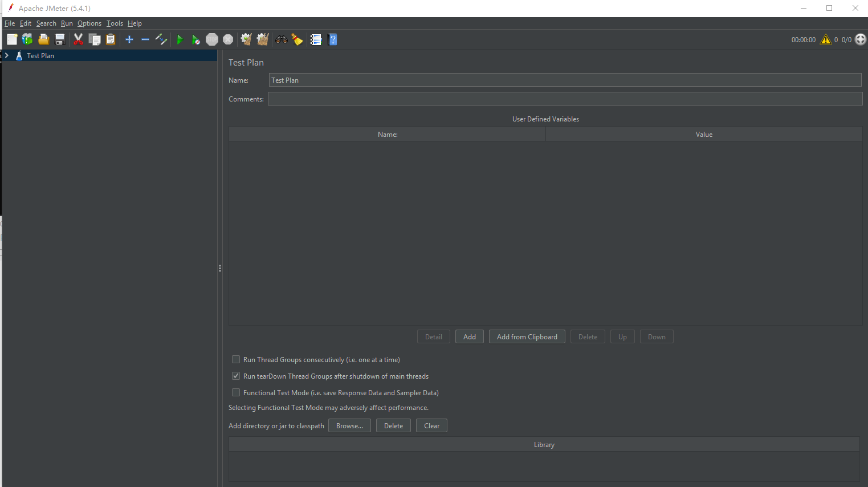Open the Templates icon in toolbar

tap(27, 39)
